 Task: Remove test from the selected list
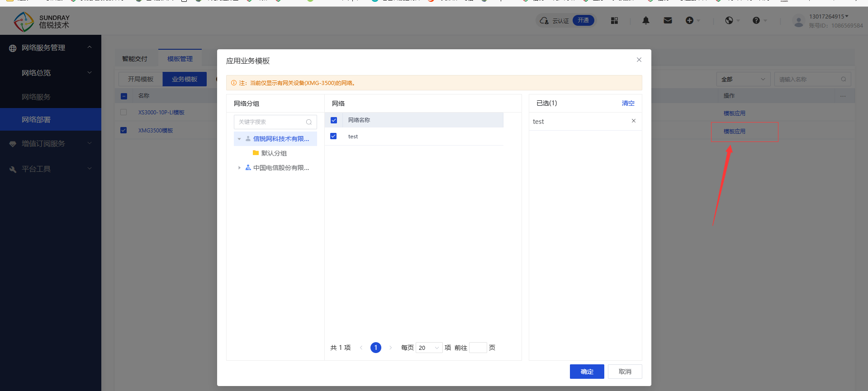coord(633,121)
